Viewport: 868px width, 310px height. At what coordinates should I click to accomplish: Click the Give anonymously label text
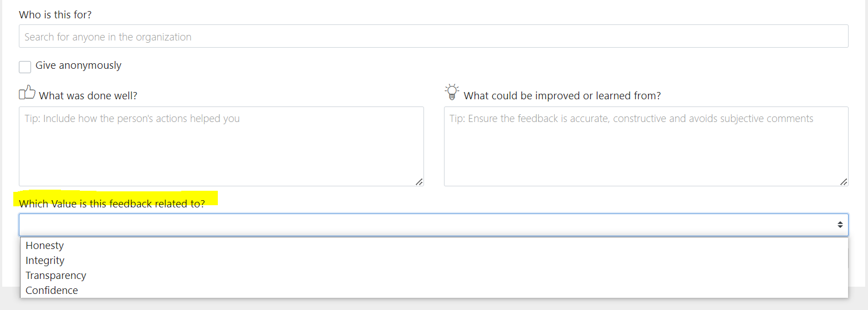[78, 65]
